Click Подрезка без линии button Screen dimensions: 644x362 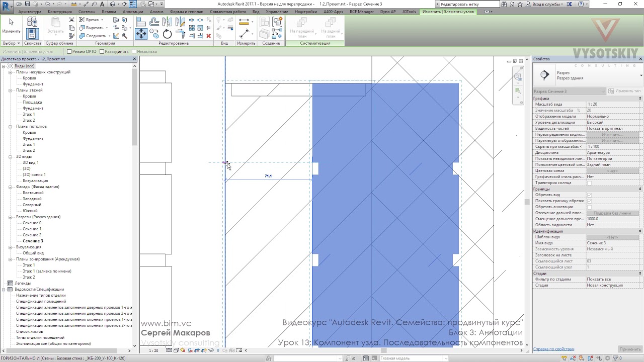612,213
